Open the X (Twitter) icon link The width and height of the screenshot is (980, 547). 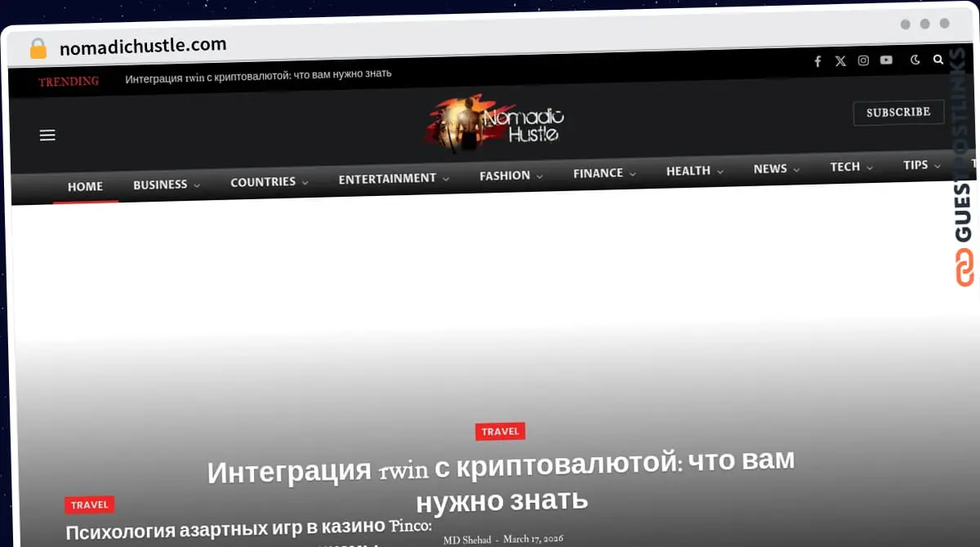(840, 61)
